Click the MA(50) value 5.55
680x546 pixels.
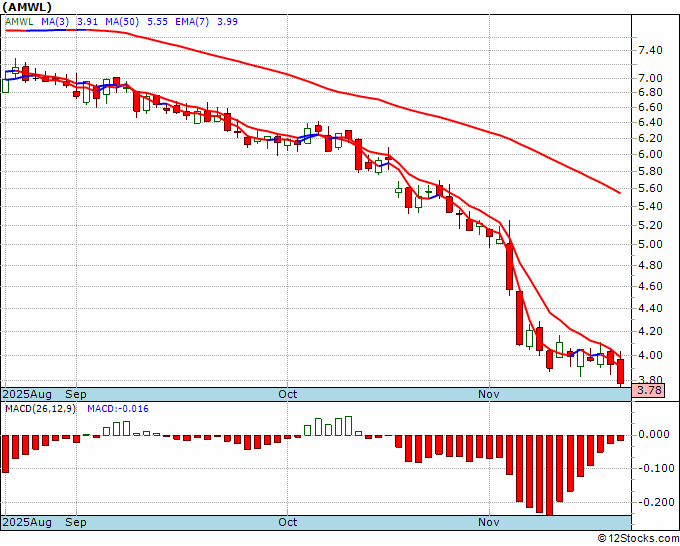(x=157, y=22)
